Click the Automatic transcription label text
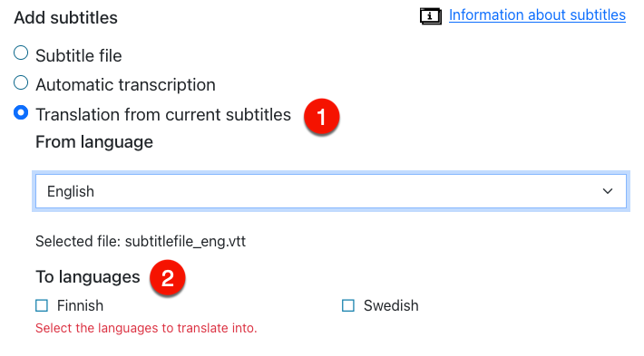The height and width of the screenshot is (356, 644). 126,85
